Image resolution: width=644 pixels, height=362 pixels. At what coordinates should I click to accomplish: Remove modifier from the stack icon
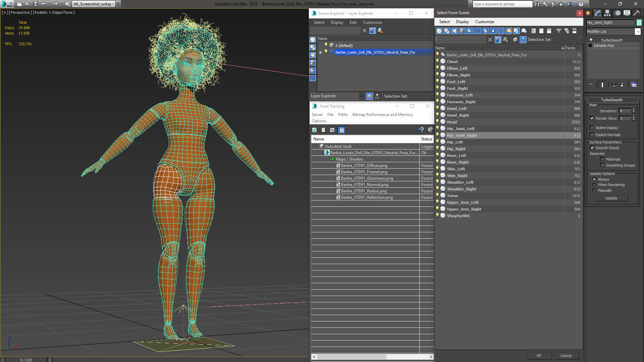pos(622,85)
